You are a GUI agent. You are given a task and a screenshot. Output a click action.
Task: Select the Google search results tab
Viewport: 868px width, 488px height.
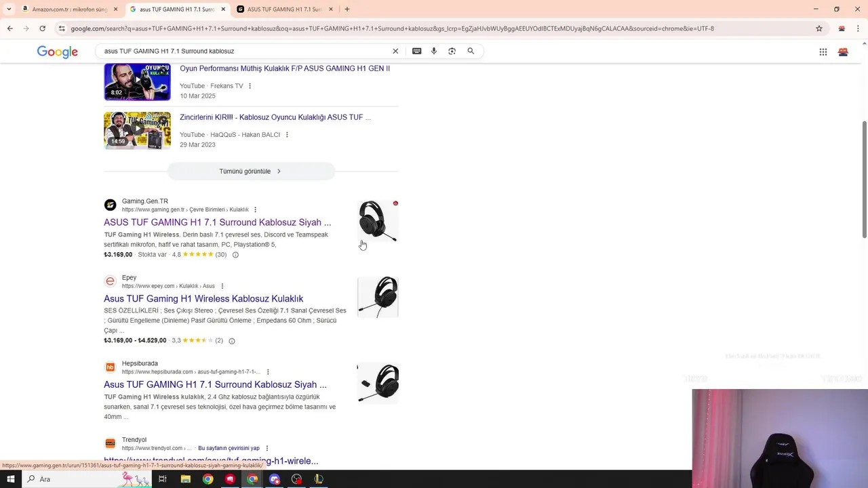(x=176, y=9)
